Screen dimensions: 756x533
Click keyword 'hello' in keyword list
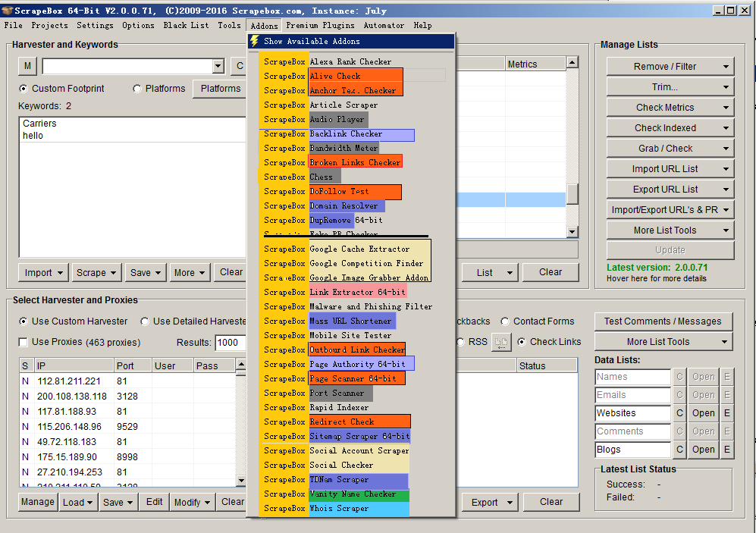(x=33, y=136)
